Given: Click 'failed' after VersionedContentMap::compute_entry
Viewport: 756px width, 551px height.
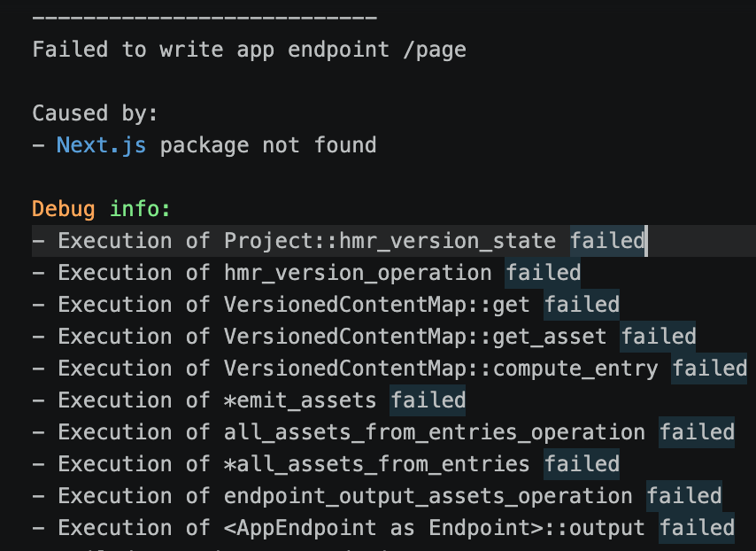Looking at the screenshot, I should 709,369.
